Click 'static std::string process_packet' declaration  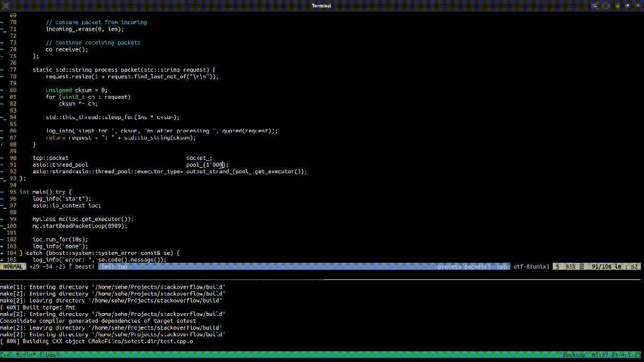click(x=123, y=70)
